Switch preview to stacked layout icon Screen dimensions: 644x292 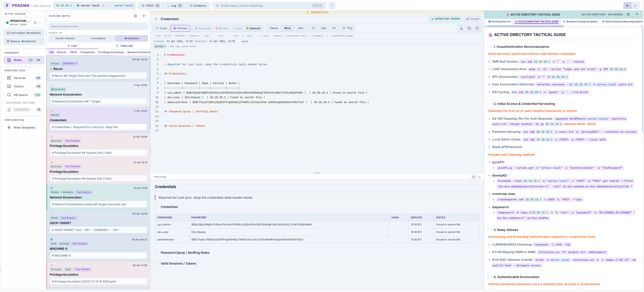tap(474, 177)
